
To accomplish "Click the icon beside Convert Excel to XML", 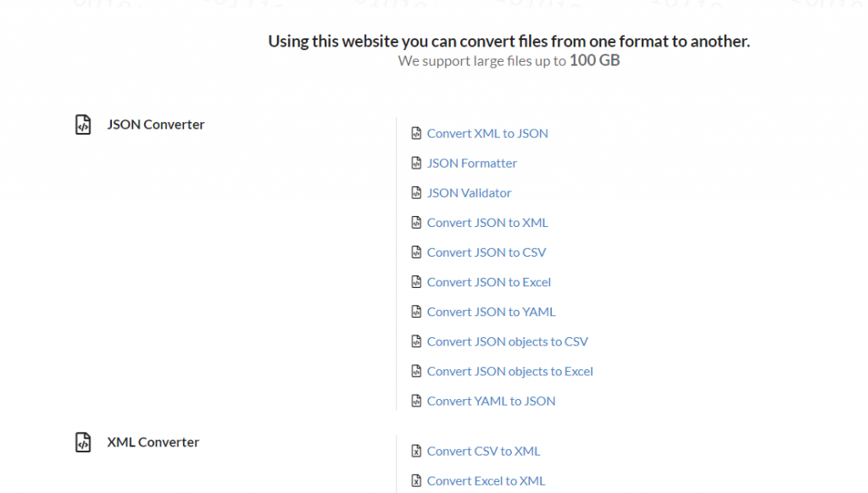I will (416, 480).
